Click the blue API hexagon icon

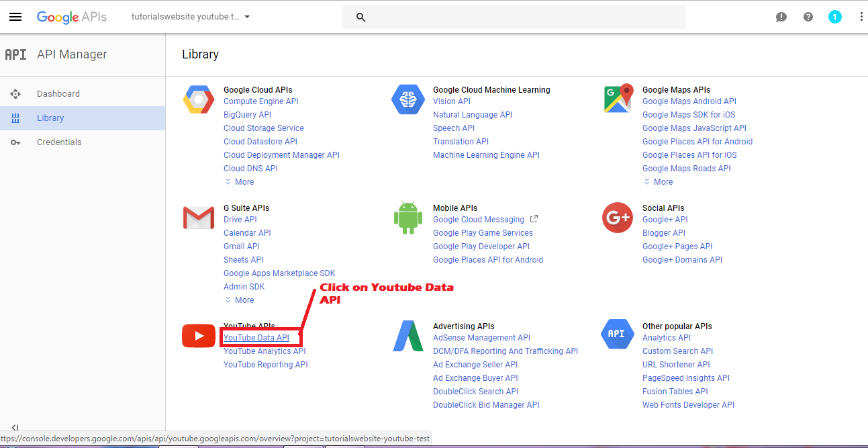click(618, 334)
